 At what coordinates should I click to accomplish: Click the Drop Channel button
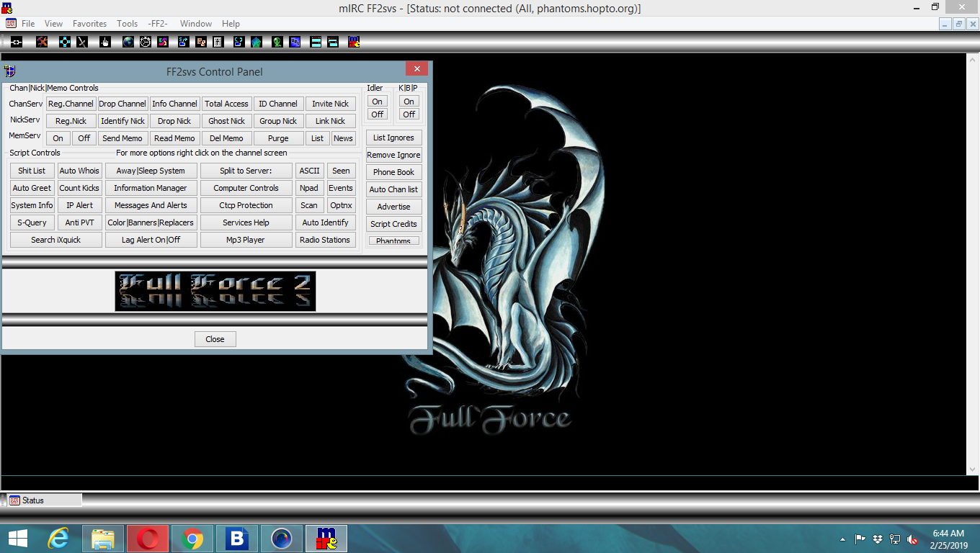click(x=122, y=104)
